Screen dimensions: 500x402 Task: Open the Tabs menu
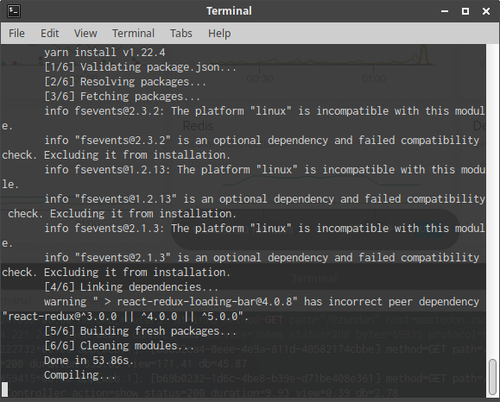click(181, 33)
